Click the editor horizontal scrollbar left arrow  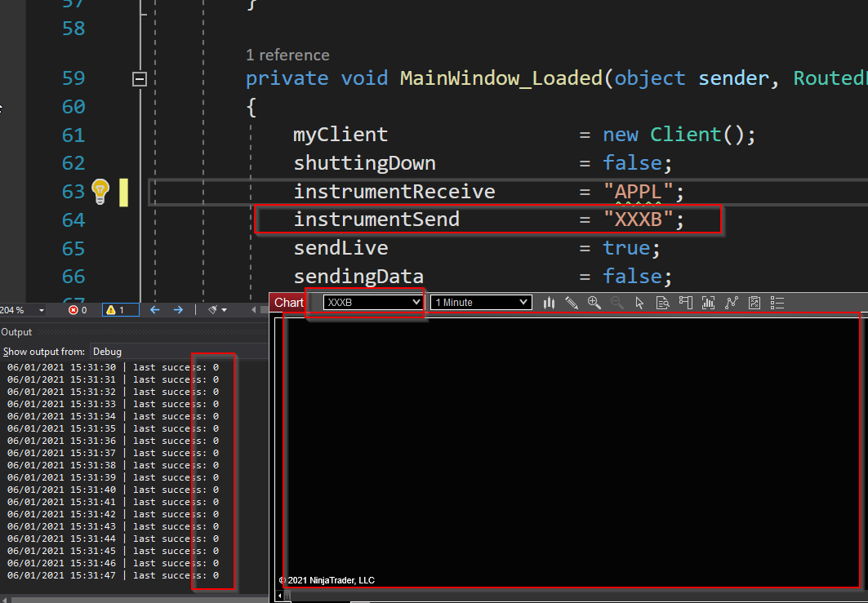[x=254, y=310]
